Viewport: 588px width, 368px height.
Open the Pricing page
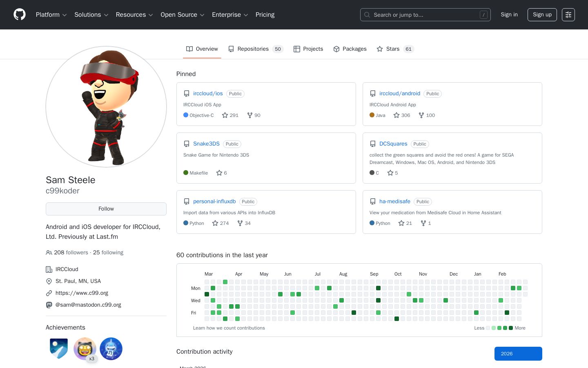pyautogui.click(x=265, y=15)
